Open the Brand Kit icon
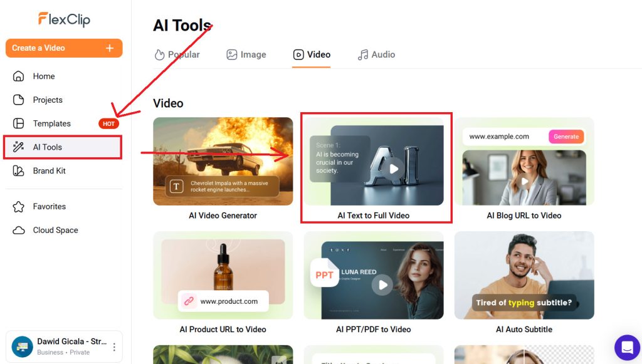The height and width of the screenshot is (364, 642). [19, 171]
